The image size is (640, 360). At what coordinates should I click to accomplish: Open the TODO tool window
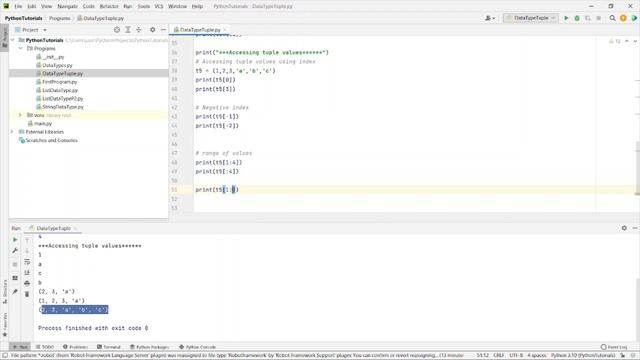click(x=45, y=347)
